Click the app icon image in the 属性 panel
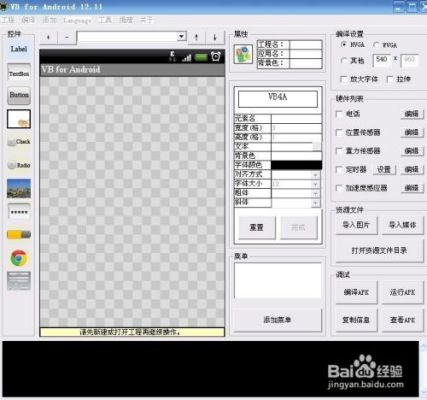Image resolution: width=427 pixels, height=400 pixels. [243, 54]
